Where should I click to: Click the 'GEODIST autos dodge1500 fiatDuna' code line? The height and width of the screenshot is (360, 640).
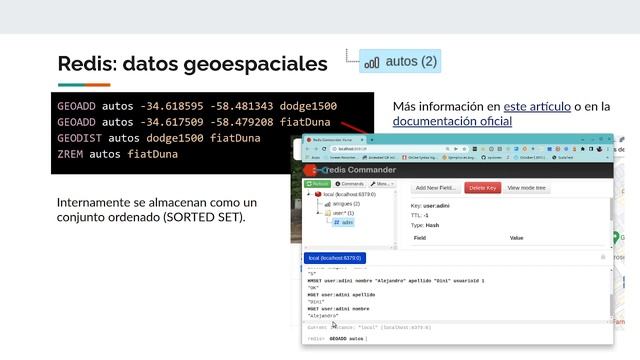159,138
